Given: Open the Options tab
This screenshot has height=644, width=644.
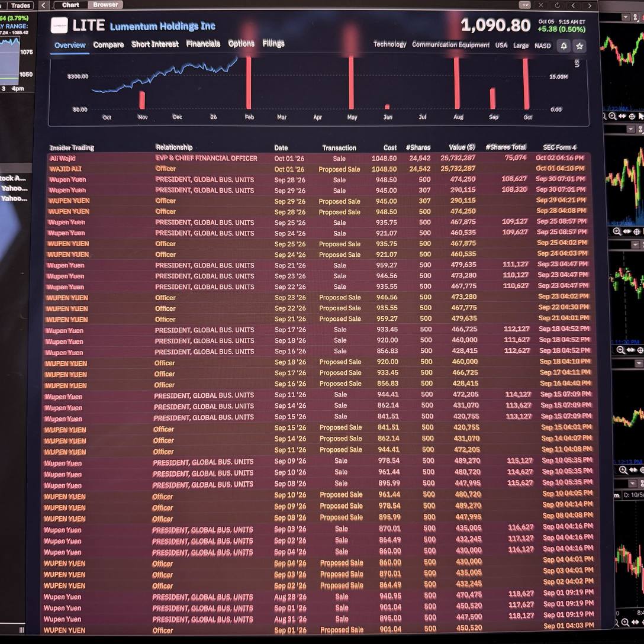Looking at the screenshot, I should click(x=241, y=44).
